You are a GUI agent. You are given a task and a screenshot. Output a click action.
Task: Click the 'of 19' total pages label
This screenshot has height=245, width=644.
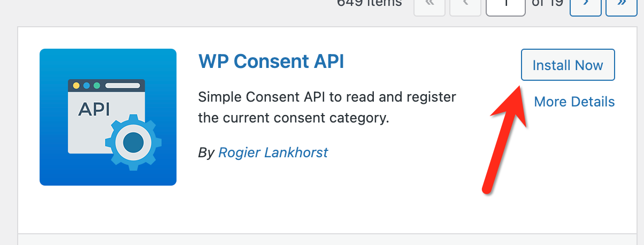pyautogui.click(x=548, y=3)
